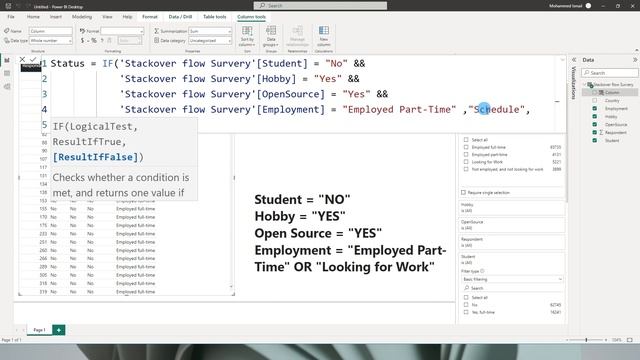640x360 pixels.
Task: Expand the Hobby filter card
Action: (x=512, y=208)
